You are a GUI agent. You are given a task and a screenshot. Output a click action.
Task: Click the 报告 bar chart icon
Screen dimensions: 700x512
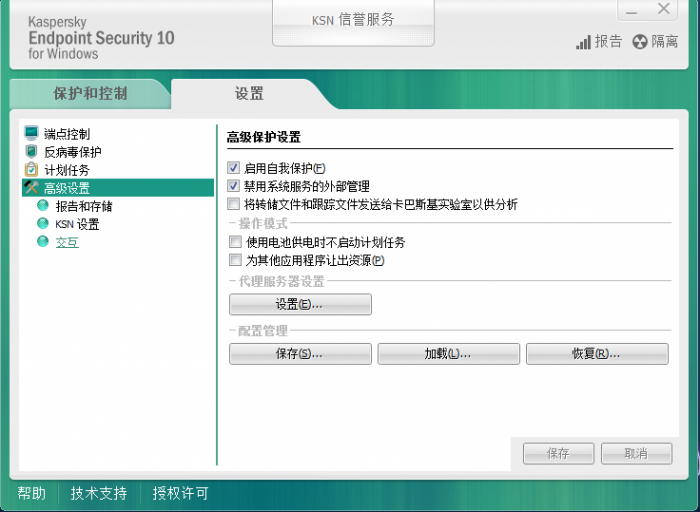coord(583,42)
